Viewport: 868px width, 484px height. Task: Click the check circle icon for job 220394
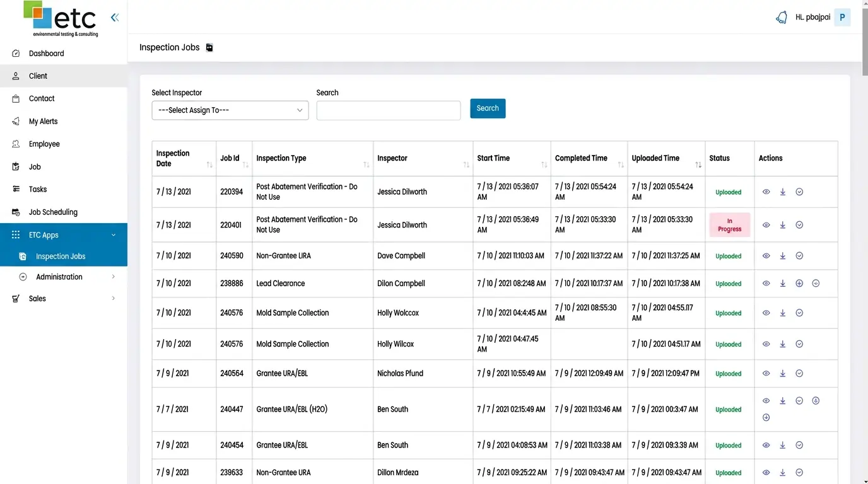(799, 192)
